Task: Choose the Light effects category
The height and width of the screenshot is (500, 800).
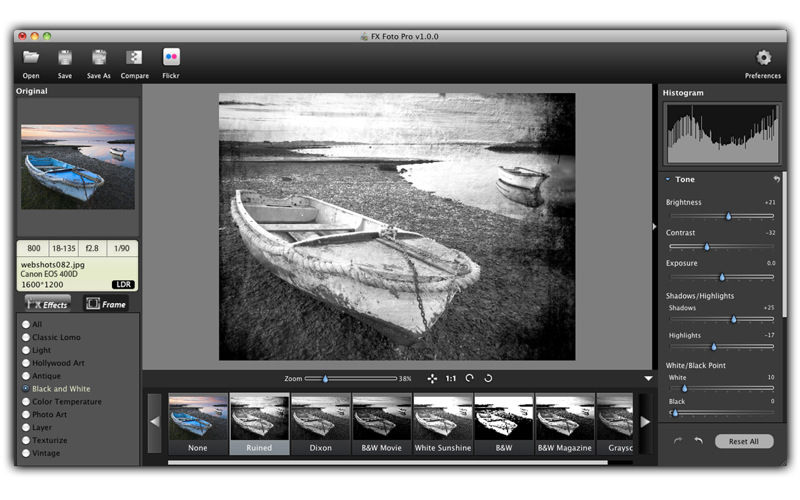Action: [26, 350]
